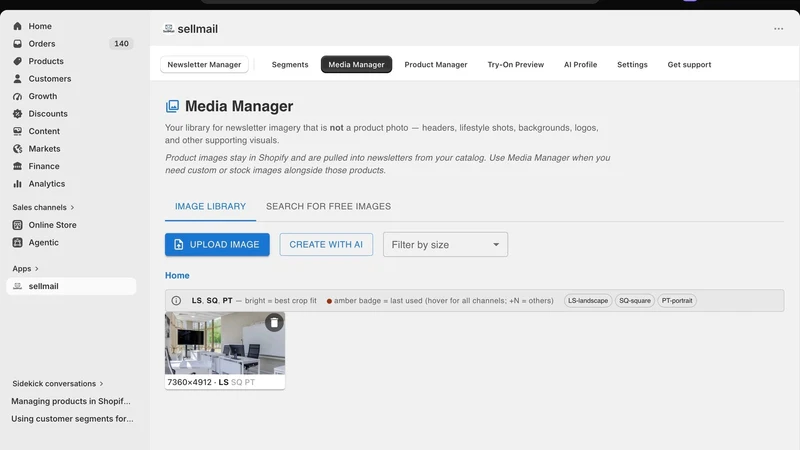800x450 pixels.
Task: Click the Home breadcrumb link
Action: click(x=177, y=276)
